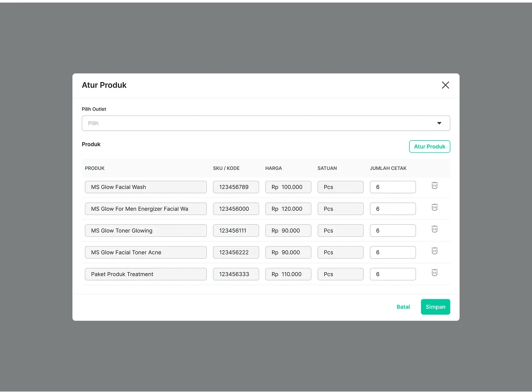Remove MS Glow For Men Energizer row
The height and width of the screenshot is (392, 532).
(x=434, y=207)
